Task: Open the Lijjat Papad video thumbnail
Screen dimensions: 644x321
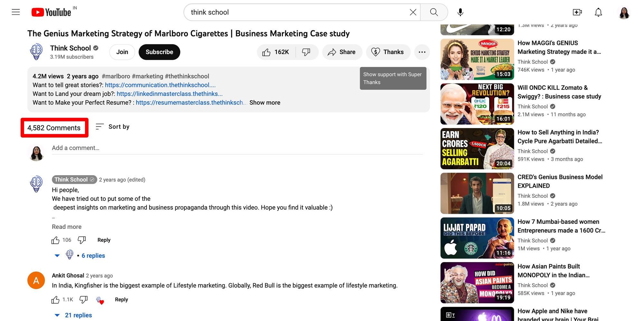Action: (x=477, y=238)
